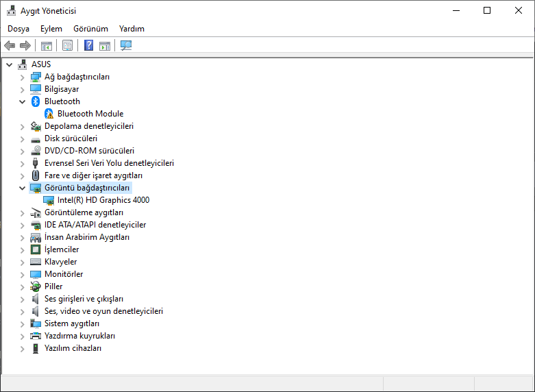Viewport: 535px width, 392px height.
Task: Expand Disk sürücüleri chevron
Action: pyautogui.click(x=23, y=139)
